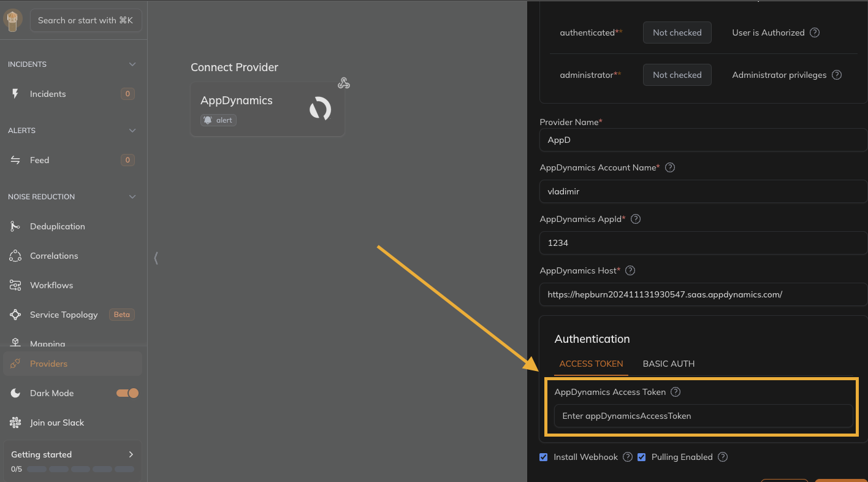This screenshot has width=868, height=482.
Task: Click help icon beside Pulling Enabled
Action: (723, 457)
